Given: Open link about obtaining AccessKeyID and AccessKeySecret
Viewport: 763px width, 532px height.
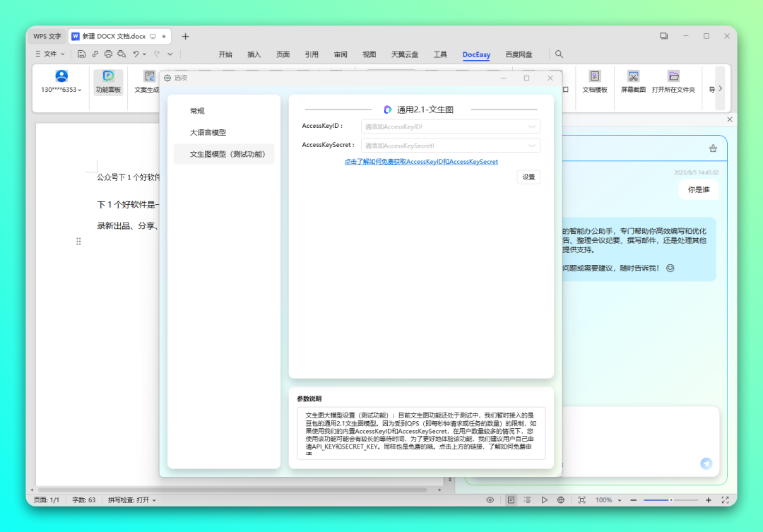Looking at the screenshot, I should coord(421,162).
